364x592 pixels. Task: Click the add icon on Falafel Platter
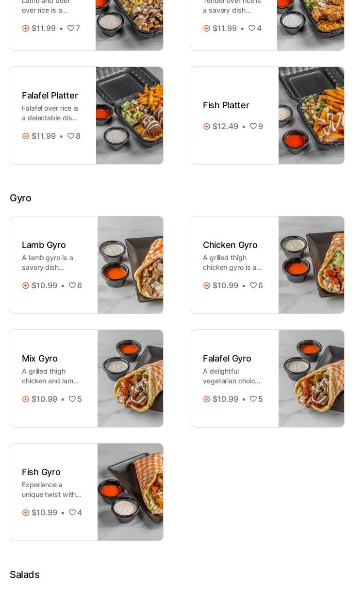pos(26,136)
